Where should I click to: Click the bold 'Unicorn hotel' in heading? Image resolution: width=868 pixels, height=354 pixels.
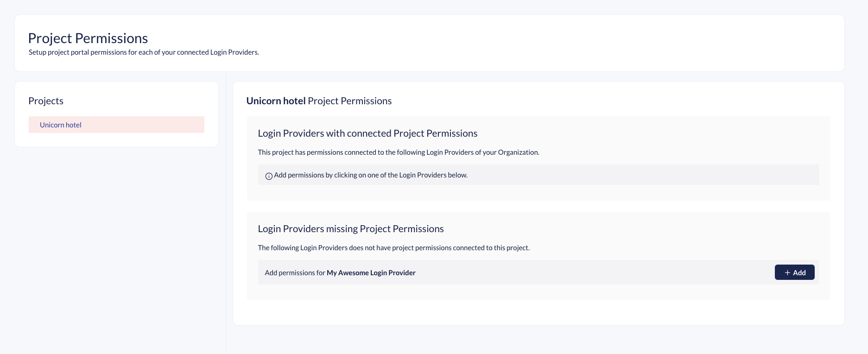click(x=276, y=101)
